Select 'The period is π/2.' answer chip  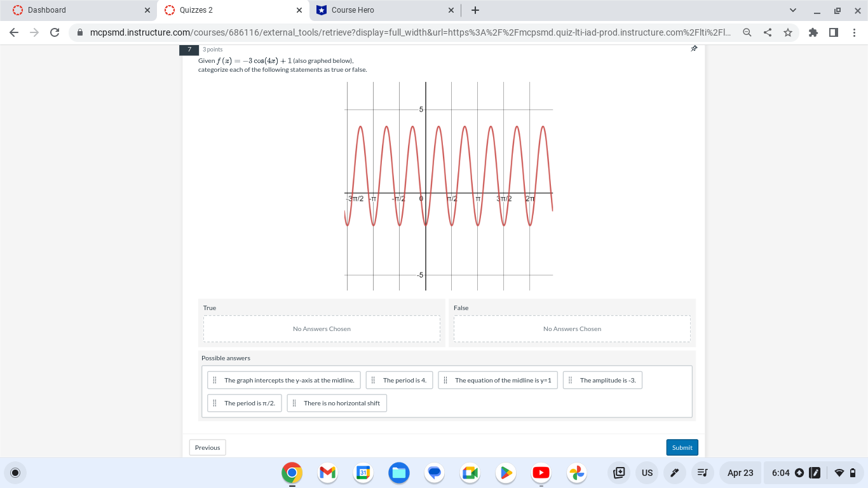[x=245, y=403]
